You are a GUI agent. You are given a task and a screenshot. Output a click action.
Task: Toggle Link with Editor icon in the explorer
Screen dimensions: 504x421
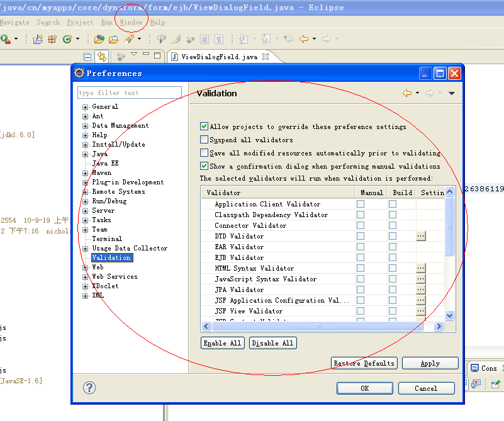(x=102, y=57)
